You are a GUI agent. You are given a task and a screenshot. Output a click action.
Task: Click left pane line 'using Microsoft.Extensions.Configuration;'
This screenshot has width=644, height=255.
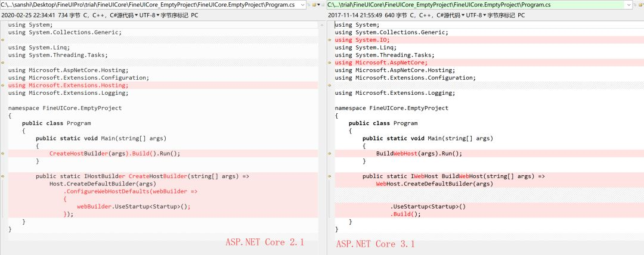coord(79,77)
